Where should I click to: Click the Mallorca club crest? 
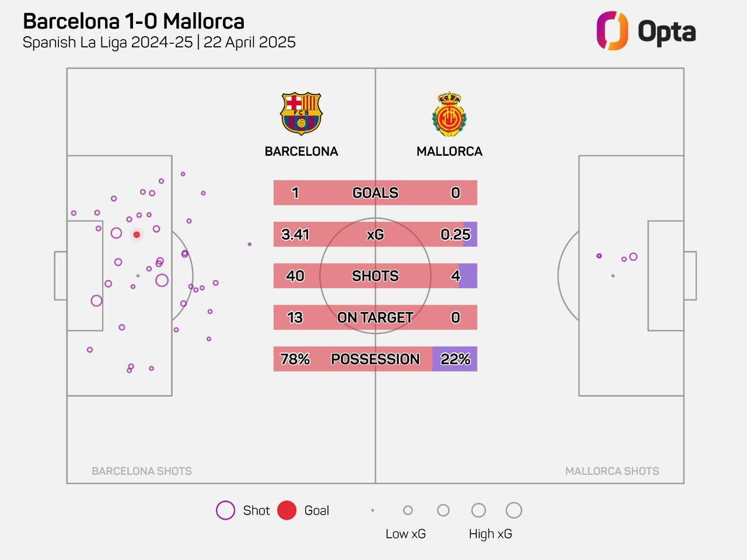[449, 114]
